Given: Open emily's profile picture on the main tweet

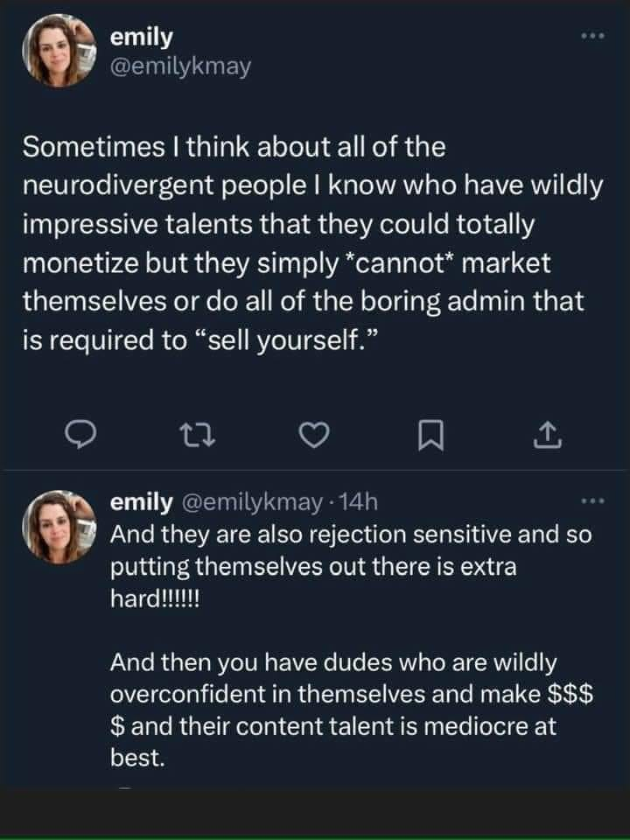Looking at the screenshot, I should 59,51.
